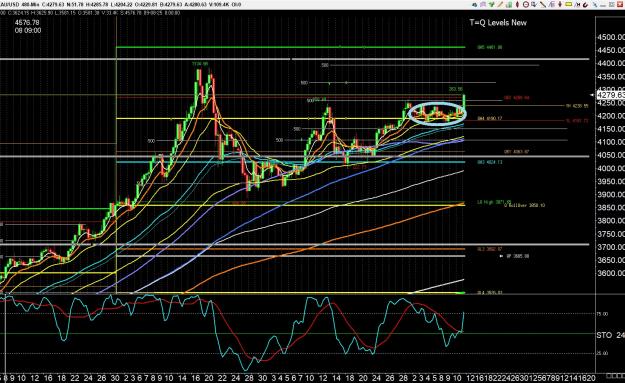Viewport: 625px width, 383px height.
Task: Click the AUUSD symbol in title bar
Action: pyautogui.click(x=11, y=5)
